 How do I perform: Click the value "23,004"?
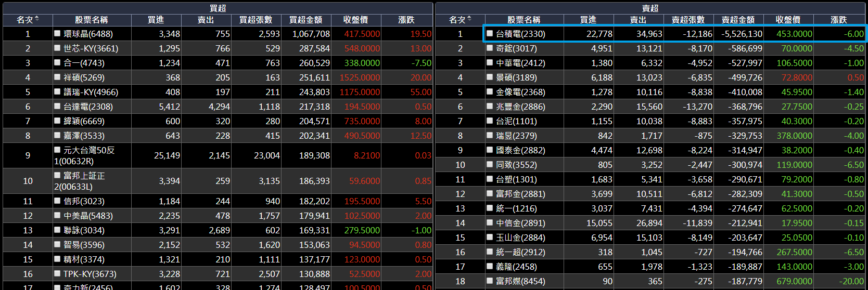click(x=266, y=155)
